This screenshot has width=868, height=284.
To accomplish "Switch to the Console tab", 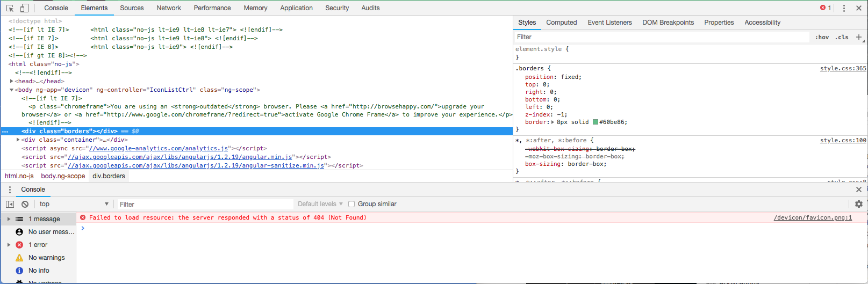I will (56, 8).
